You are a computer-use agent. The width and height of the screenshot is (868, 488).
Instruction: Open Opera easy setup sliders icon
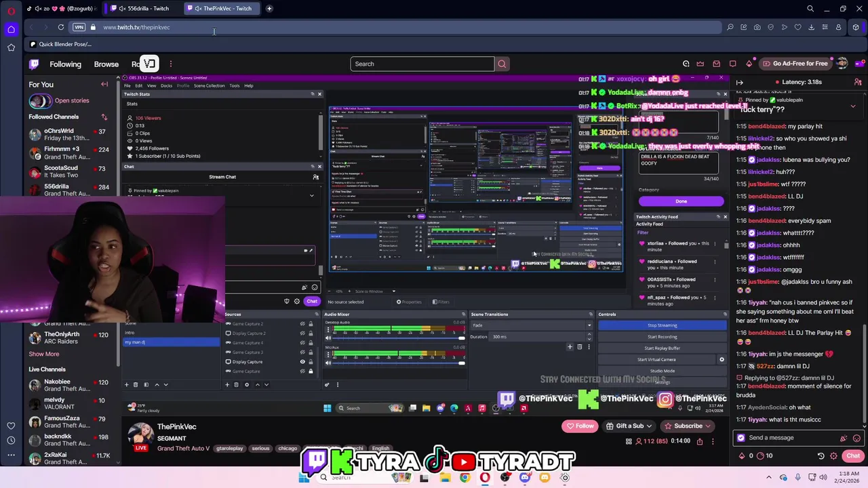(x=825, y=27)
